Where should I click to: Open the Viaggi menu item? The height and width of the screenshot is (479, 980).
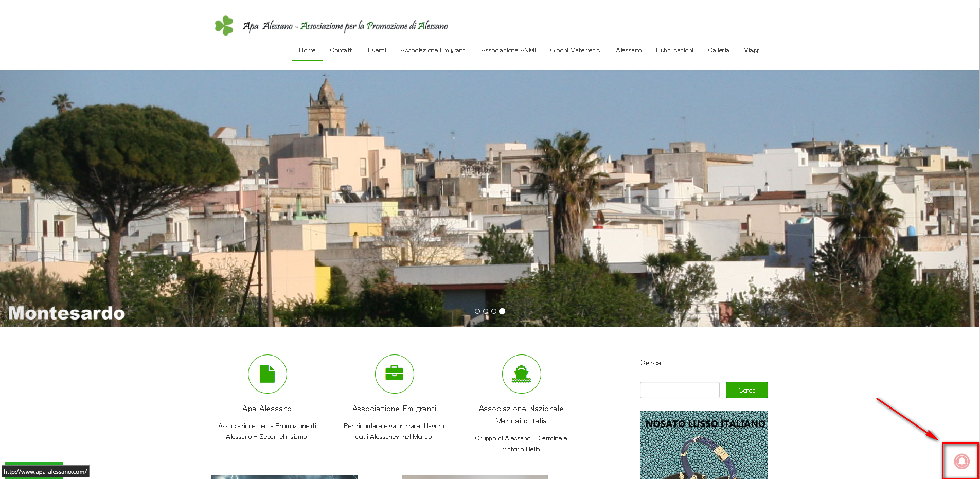(x=752, y=50)
